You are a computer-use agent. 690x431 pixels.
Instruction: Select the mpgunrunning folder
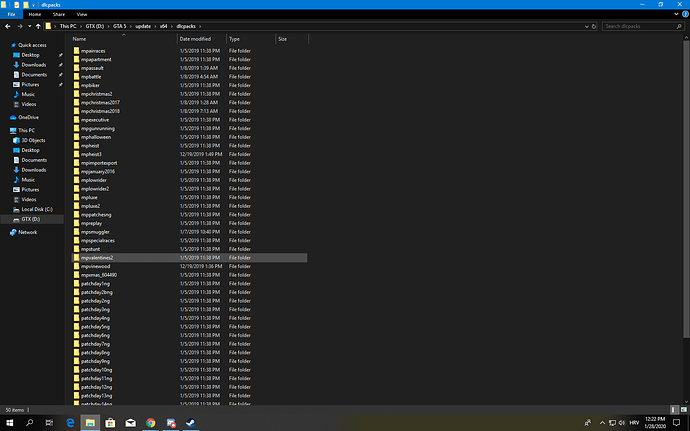189,129
